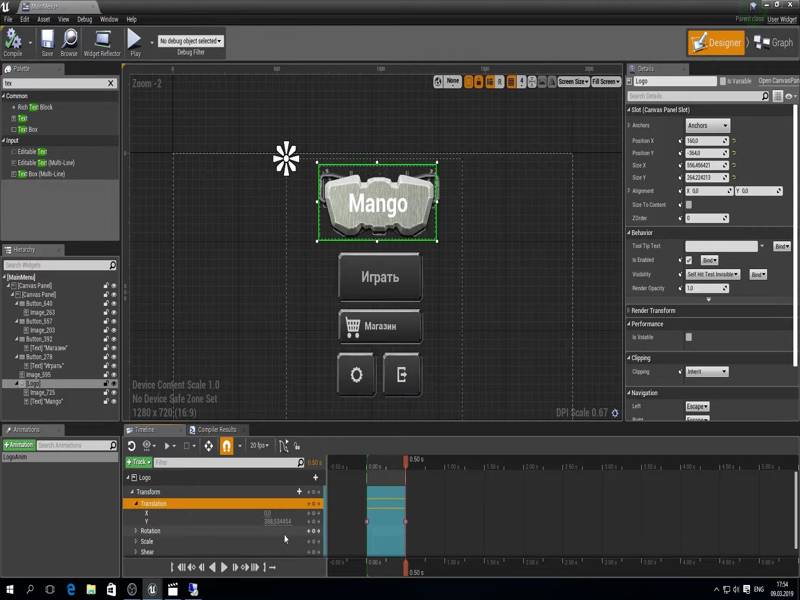Toggle the timeline snapping magnet icon
This screenshot has width=800, height=600.
pos(227,445)
